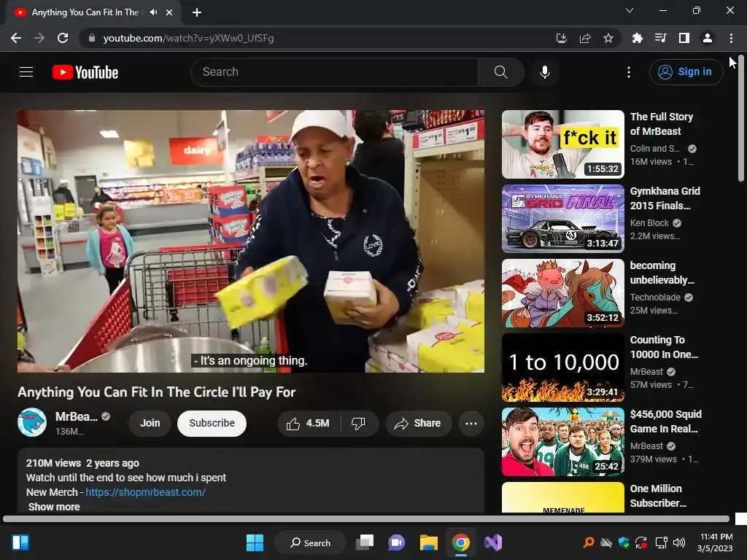Install app icon in the address bar

(562, 38)
